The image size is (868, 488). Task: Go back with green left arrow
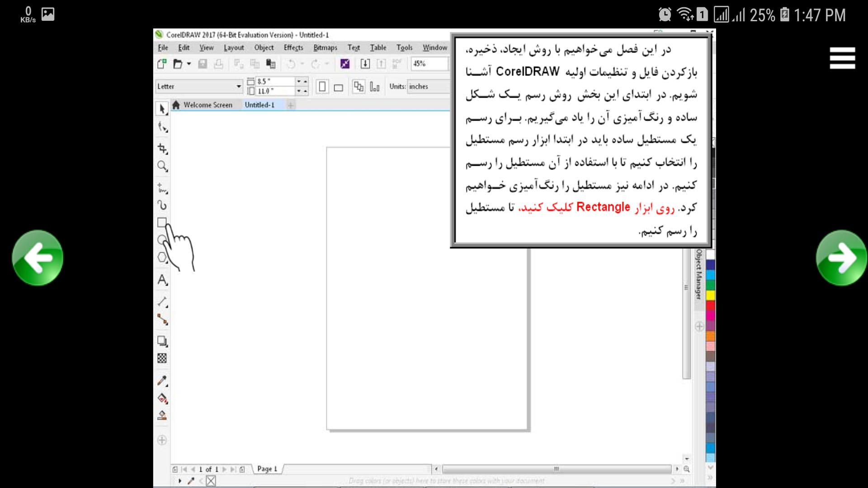coord(38,258)
